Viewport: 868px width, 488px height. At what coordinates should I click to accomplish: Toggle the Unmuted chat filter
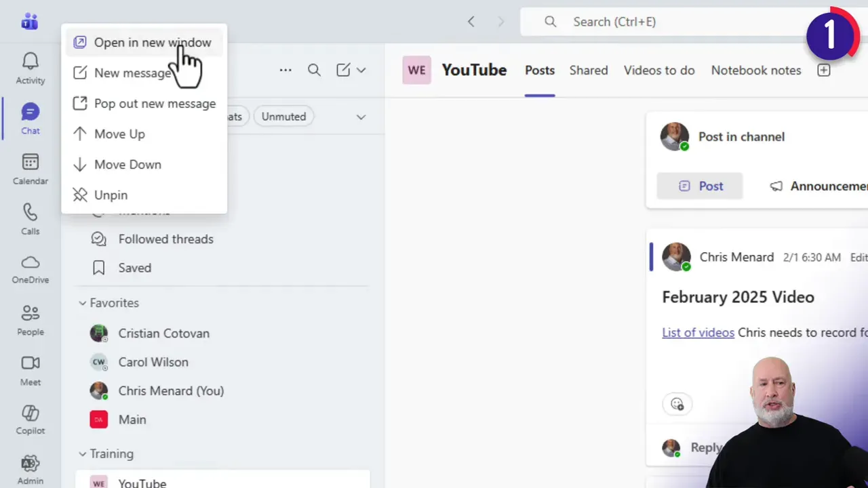(x=283, y=116)
